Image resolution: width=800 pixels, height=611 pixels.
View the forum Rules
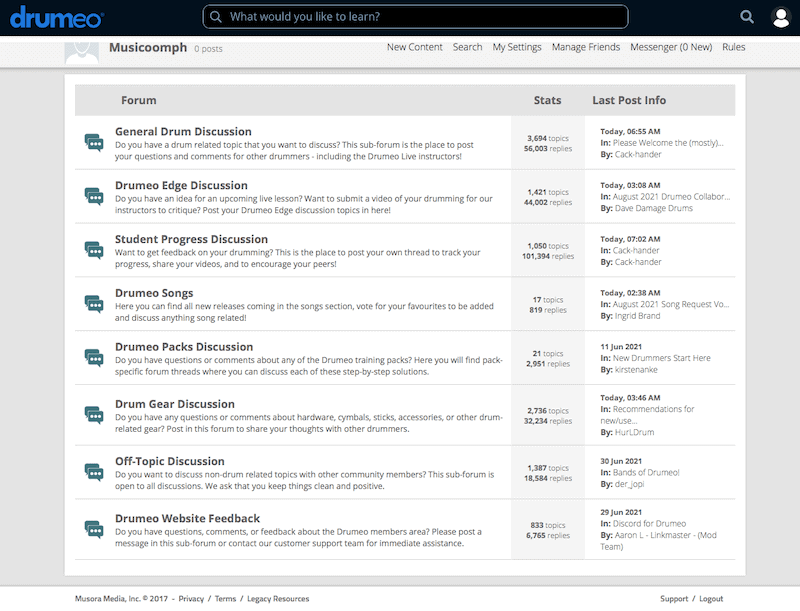point(734,47)
